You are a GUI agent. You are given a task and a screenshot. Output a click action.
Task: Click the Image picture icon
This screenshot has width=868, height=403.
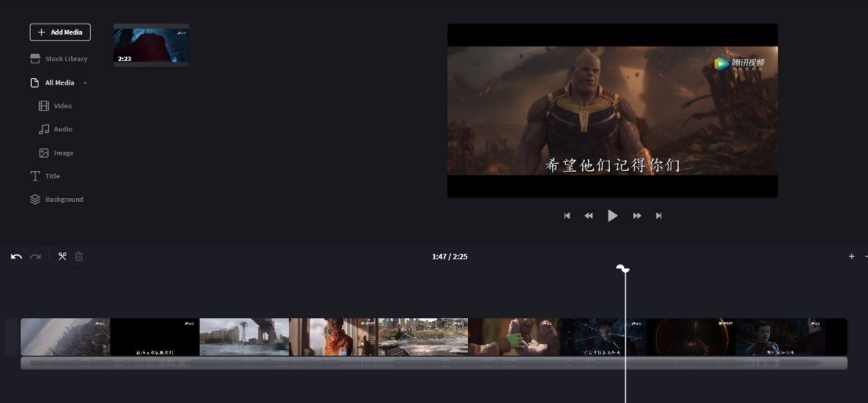(43, 153)
